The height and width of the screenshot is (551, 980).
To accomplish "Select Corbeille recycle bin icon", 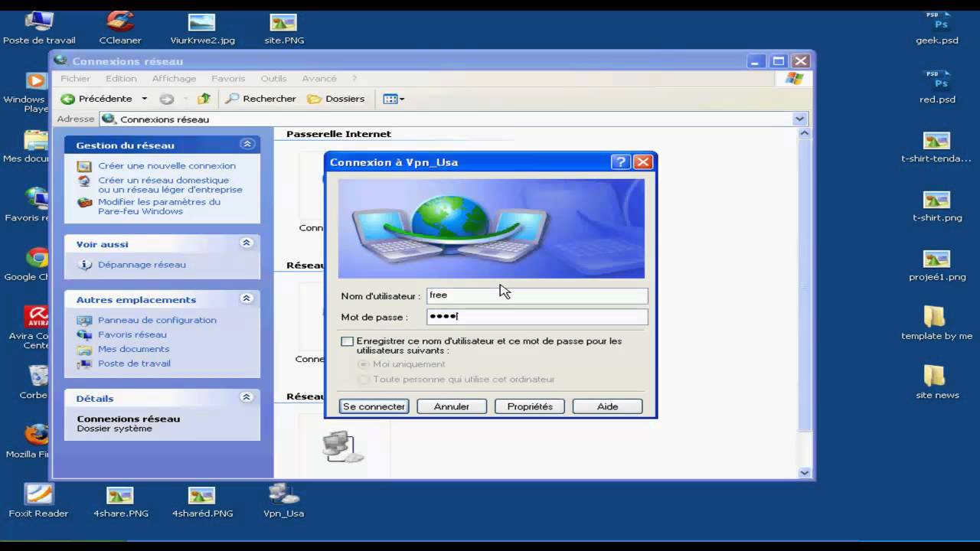I will pyautogui.click(x=34, y=382).
